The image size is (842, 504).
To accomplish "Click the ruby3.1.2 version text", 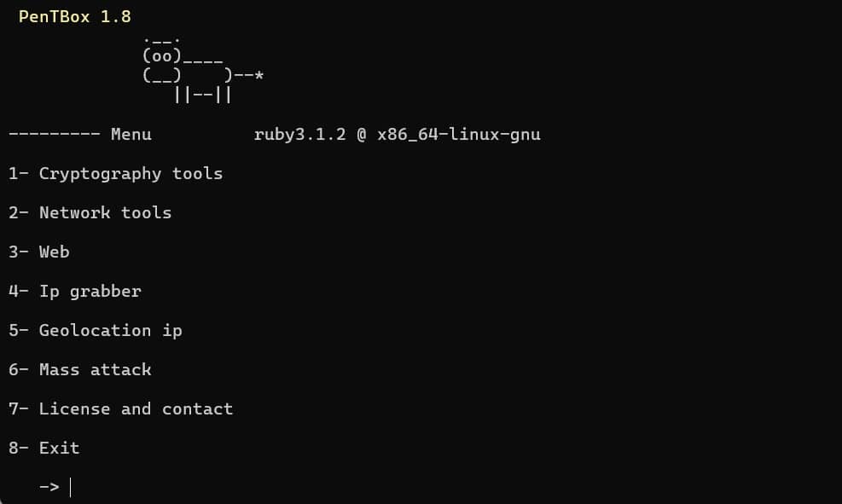I will pos(299,135).
